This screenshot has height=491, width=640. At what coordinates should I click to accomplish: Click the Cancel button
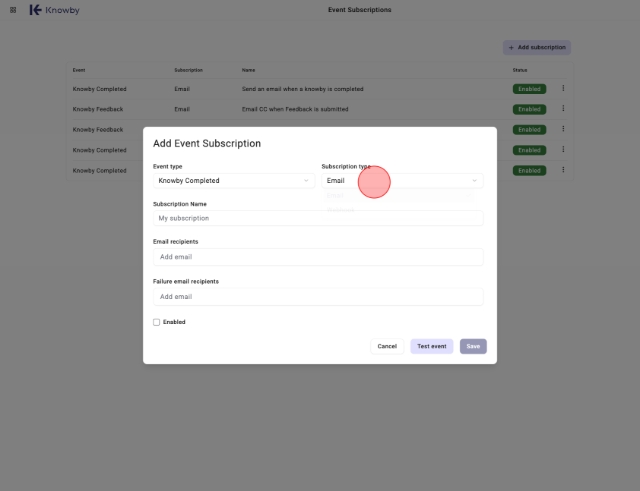click(387, 346)
